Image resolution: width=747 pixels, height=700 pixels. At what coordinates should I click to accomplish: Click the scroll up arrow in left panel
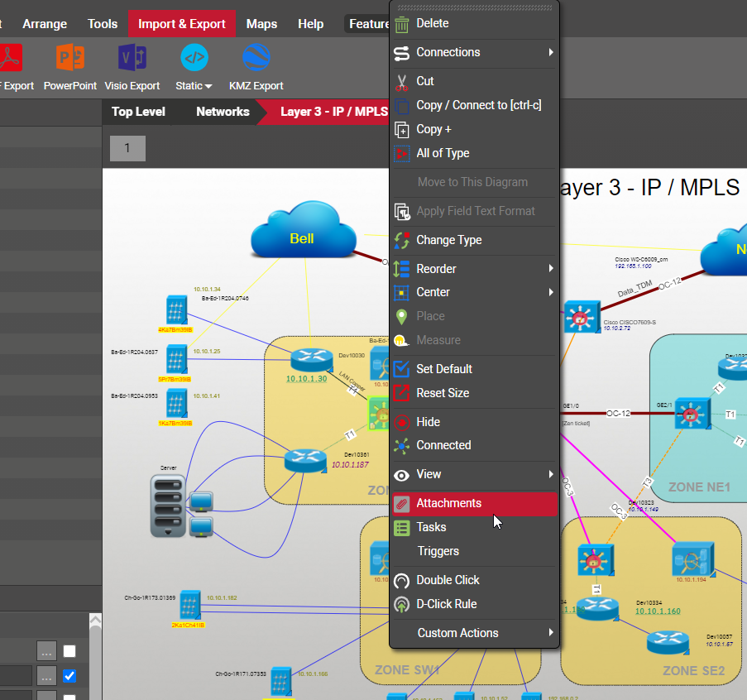point(95,620)
